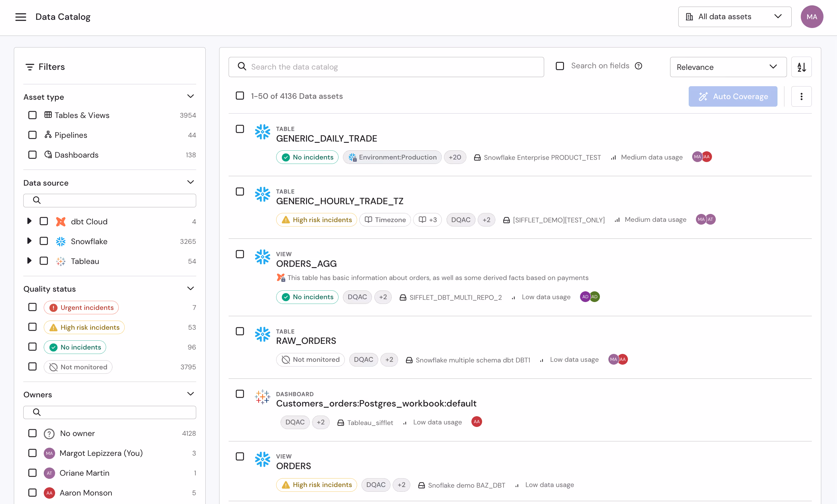Click the Snowflake logo in Data source filter

[61, 241]
